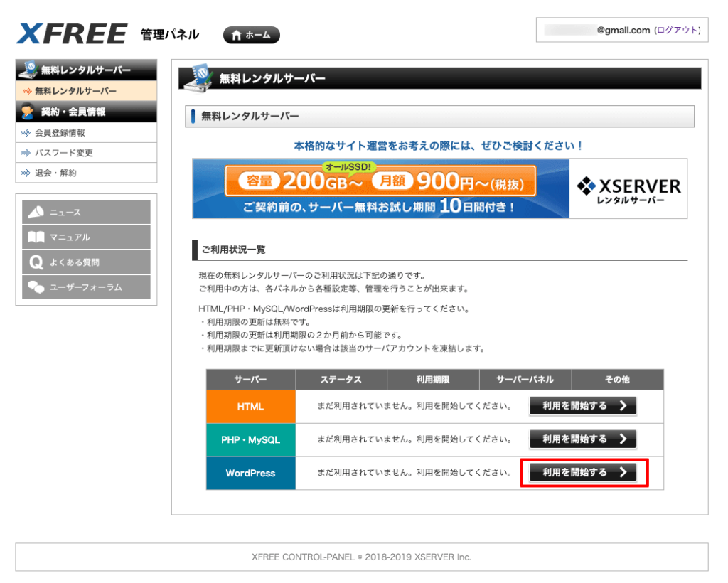Click the その他 column header
The image size is (728, 583).
[x=618, y=380]
